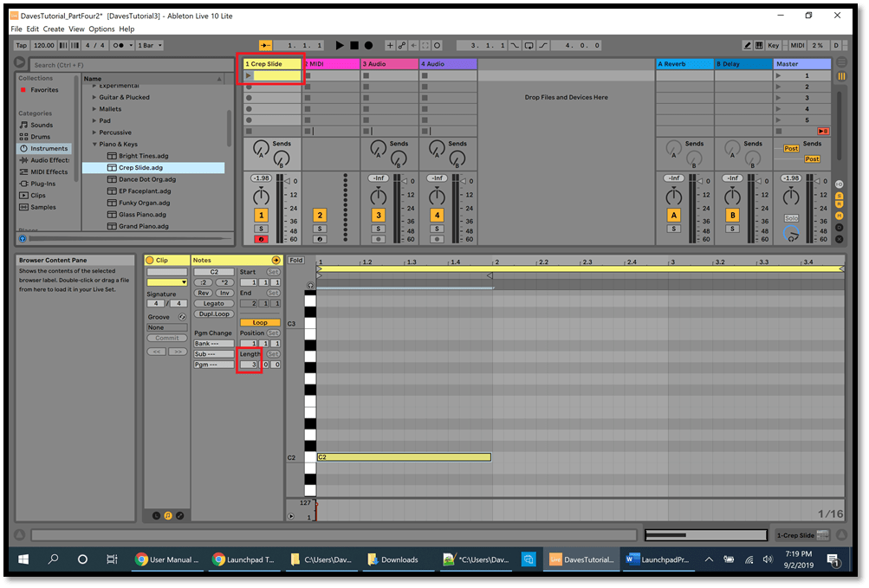Expand the Pad folder
The height and width of the screenshot is (588, 869).
(94, 120)
